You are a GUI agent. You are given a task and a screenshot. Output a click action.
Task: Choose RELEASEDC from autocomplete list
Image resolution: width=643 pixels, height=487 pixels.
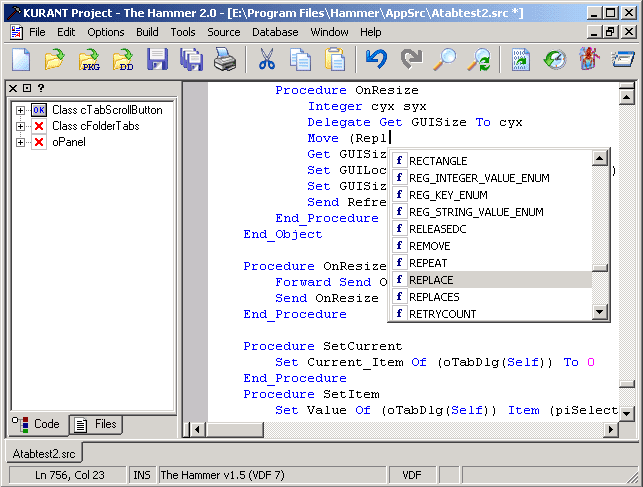pyautogui.click(x=491, y=229)
